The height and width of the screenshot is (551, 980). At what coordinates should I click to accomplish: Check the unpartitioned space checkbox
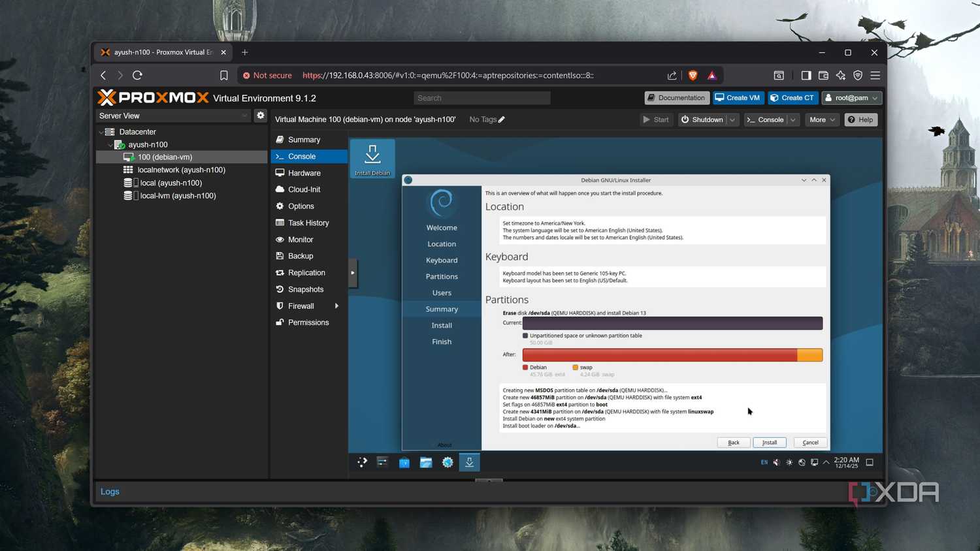pos(525,335)
